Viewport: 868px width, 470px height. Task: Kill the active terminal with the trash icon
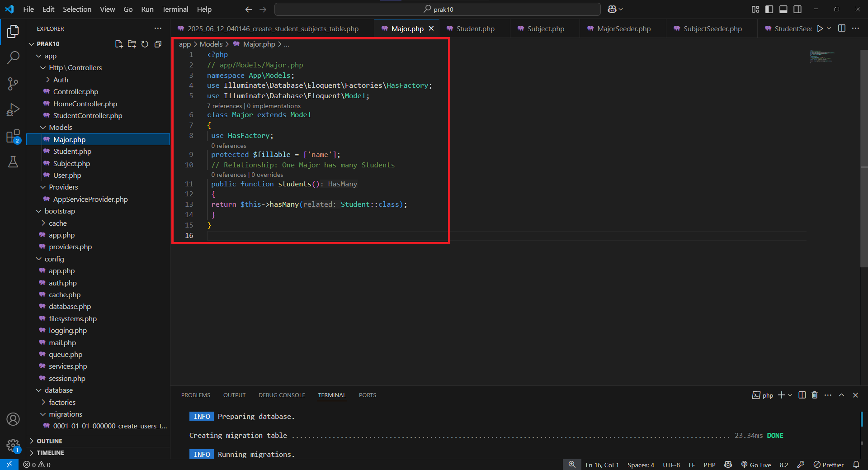pos(814,395)
